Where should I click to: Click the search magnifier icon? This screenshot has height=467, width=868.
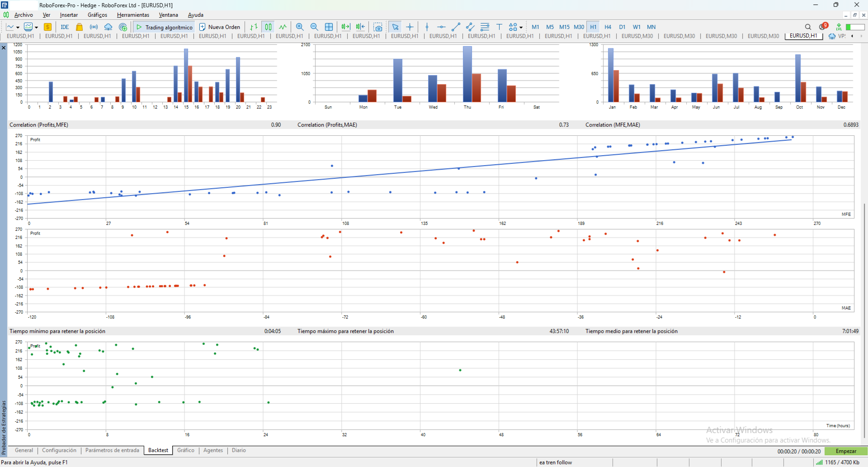click(x=808, y=27)
